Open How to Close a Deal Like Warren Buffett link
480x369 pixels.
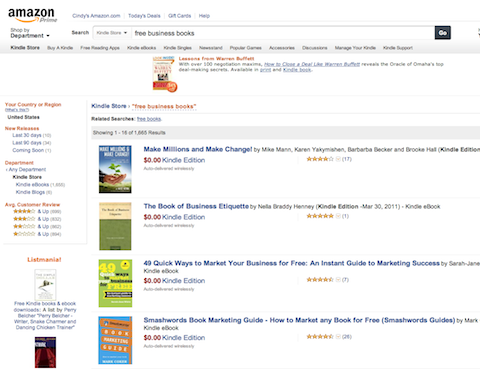(x=312, y=64)
